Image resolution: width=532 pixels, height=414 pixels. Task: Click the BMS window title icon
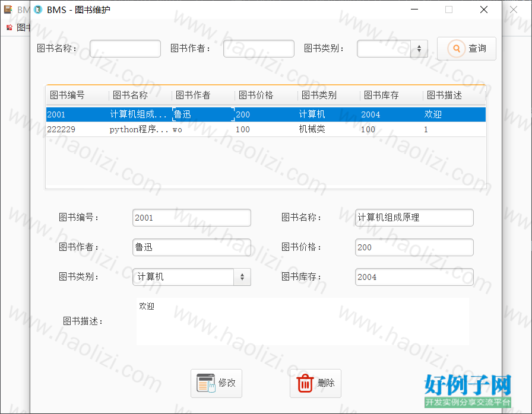point(39,9)
